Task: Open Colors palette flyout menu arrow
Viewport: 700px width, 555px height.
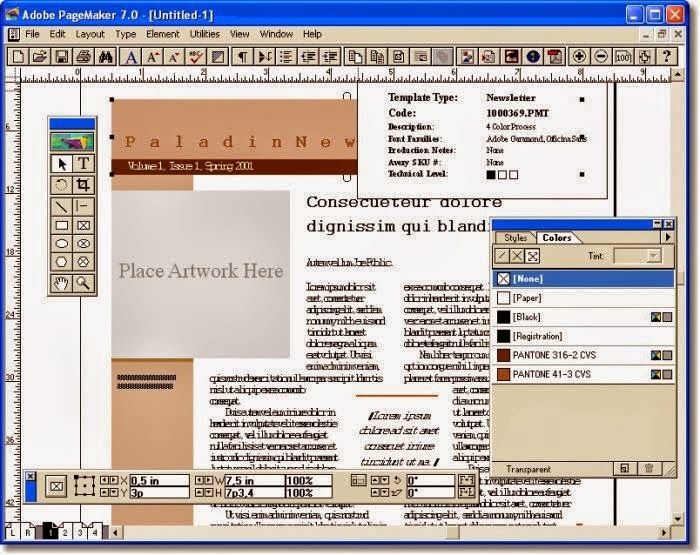Action: (x=668, y=237)
